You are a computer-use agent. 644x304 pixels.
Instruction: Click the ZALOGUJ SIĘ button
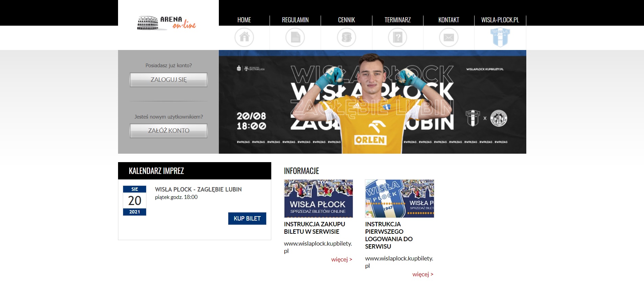(x=168, y=80)
